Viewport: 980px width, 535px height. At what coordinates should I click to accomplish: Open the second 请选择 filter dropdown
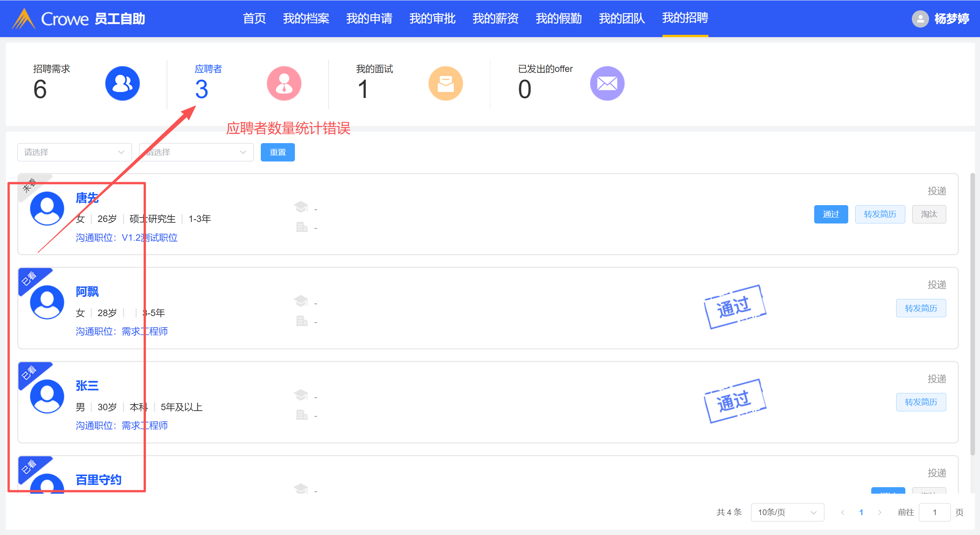click(x=196, y=152)
